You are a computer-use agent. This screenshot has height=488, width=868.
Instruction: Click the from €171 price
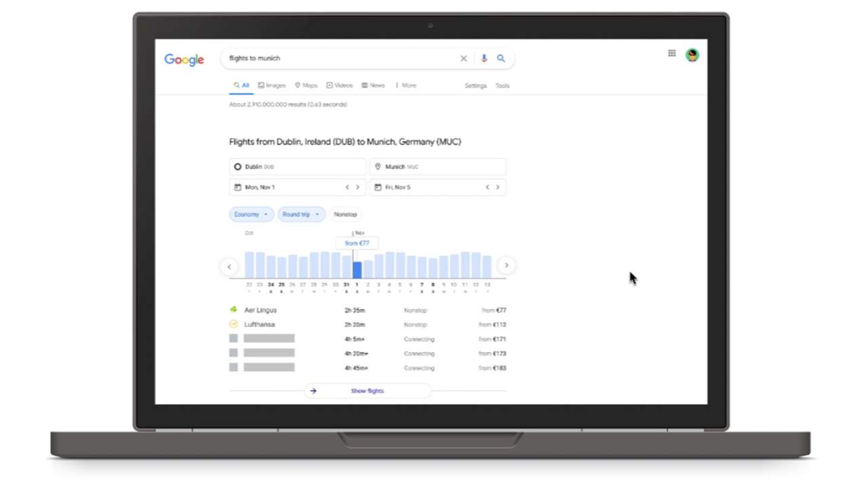tap(492, 339)
